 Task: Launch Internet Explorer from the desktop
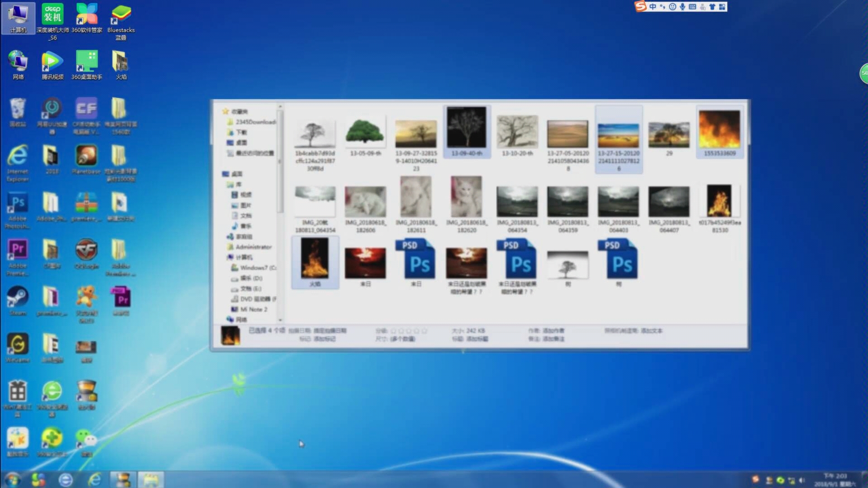point(18,163)
